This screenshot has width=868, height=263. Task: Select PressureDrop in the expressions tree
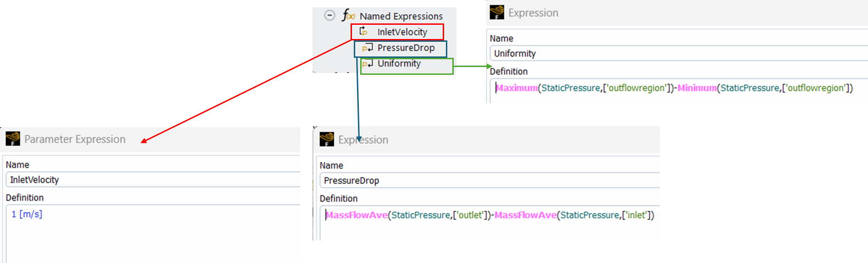(406, 48)
